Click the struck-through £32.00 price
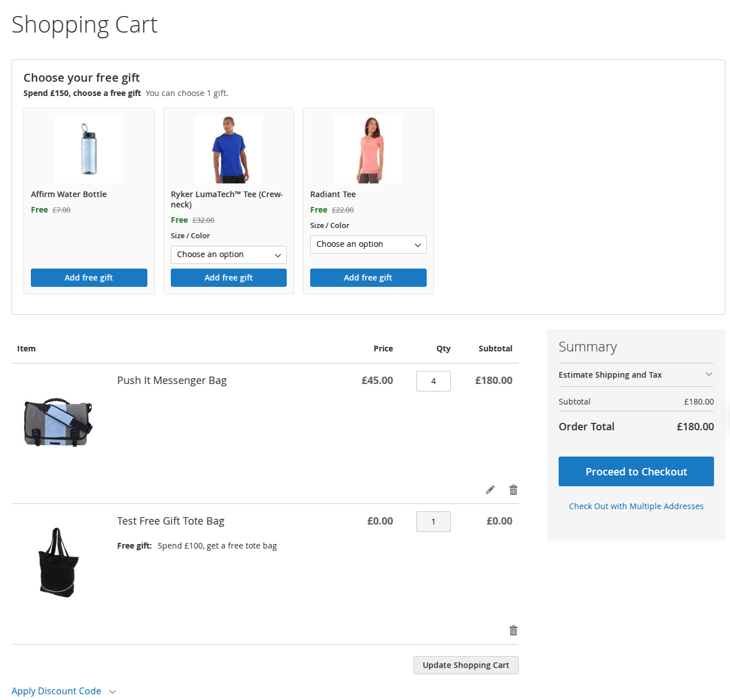730x700 pixels. (203, 221)
